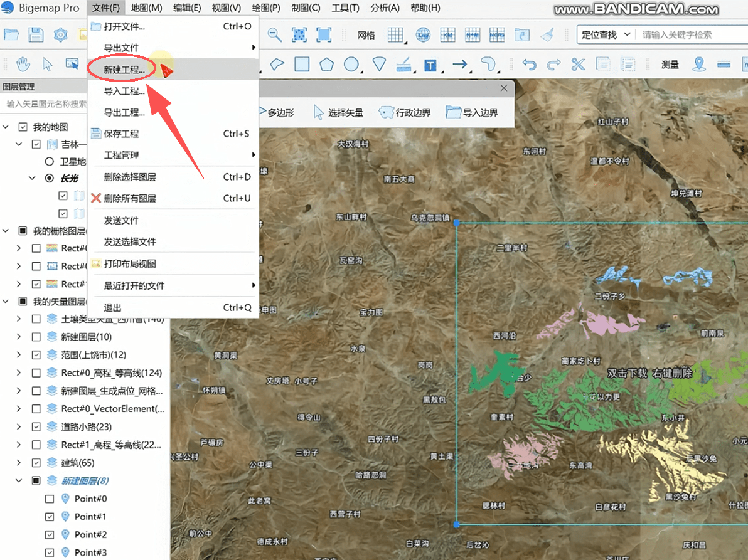Click the 导入边界 button
This screenshot has width=748, height=560.
coord(472,112)
